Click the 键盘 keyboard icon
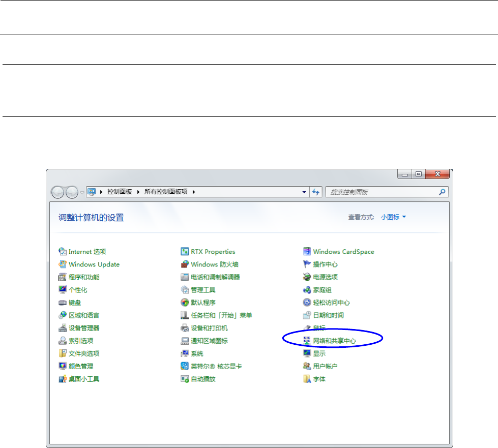The image size is (498, 448). pyautogui.click(x=63, y=303)
